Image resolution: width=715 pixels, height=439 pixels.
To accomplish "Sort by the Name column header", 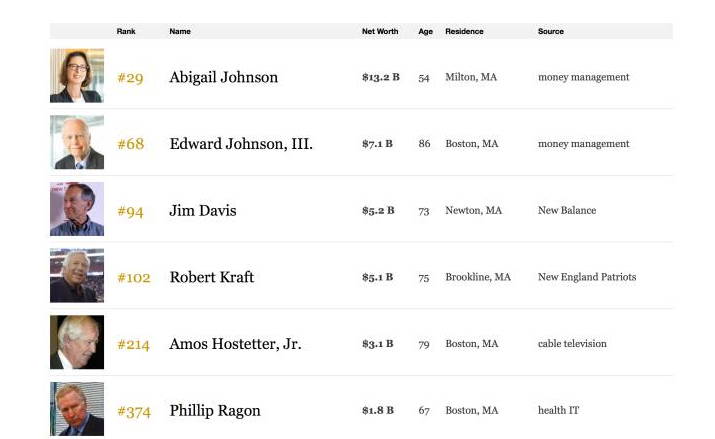I will (180, 32).
